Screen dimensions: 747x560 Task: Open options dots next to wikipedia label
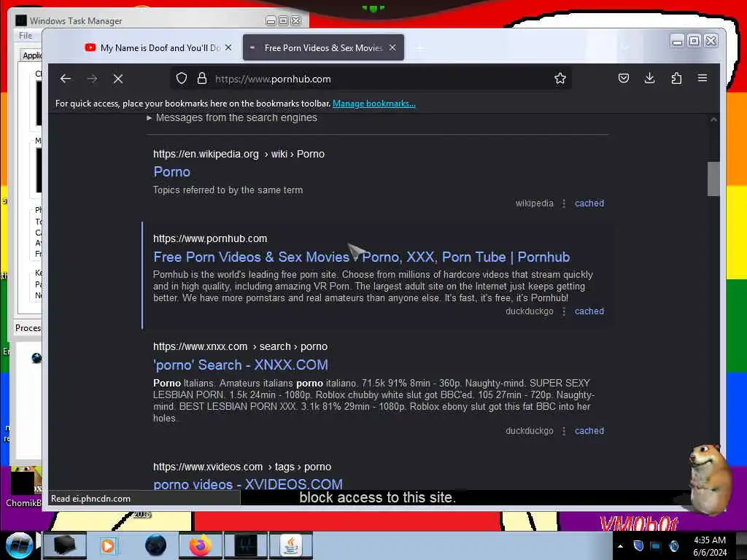coord(564,203)
